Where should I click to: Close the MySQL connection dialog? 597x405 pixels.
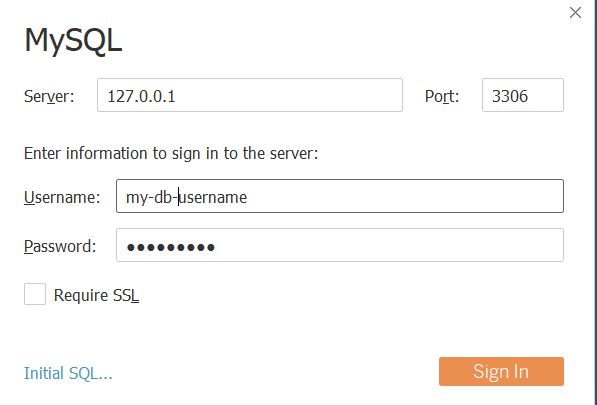[x=575, y=13]
